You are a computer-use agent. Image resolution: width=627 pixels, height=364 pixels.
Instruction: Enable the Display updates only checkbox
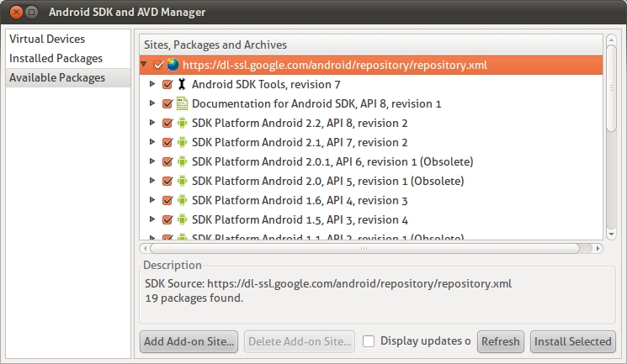pyautogui.click(x=369, y=341)
